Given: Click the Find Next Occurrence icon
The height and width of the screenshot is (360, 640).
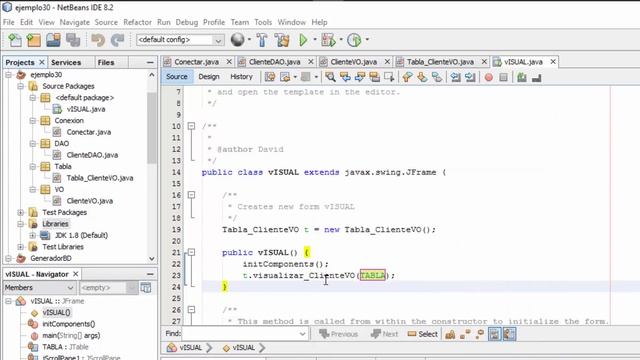Looking at the screenshot, I should pos(360,77).
